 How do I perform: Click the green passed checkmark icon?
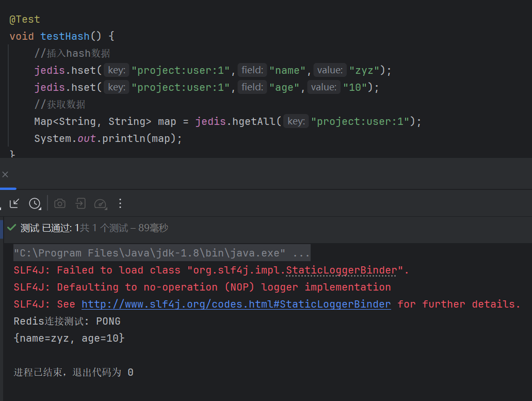pyautogui.click(x=11, y=227)
